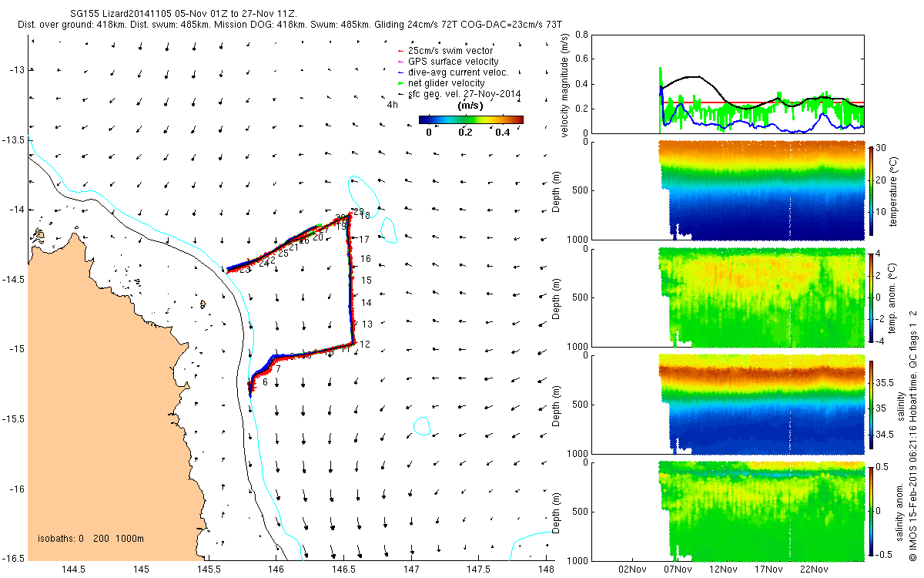Click the temperature (°C) colorbar
Viewport: 924px width, 578px height.
point(871,190)
